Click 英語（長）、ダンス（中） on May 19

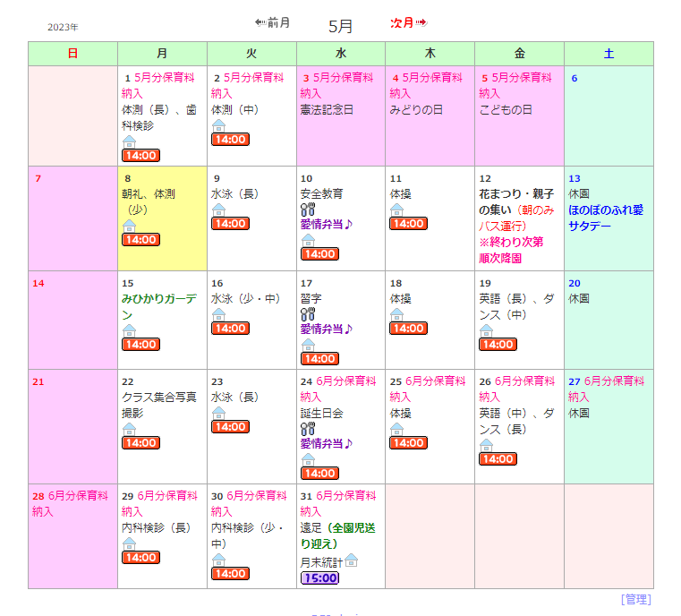(516, 307)
